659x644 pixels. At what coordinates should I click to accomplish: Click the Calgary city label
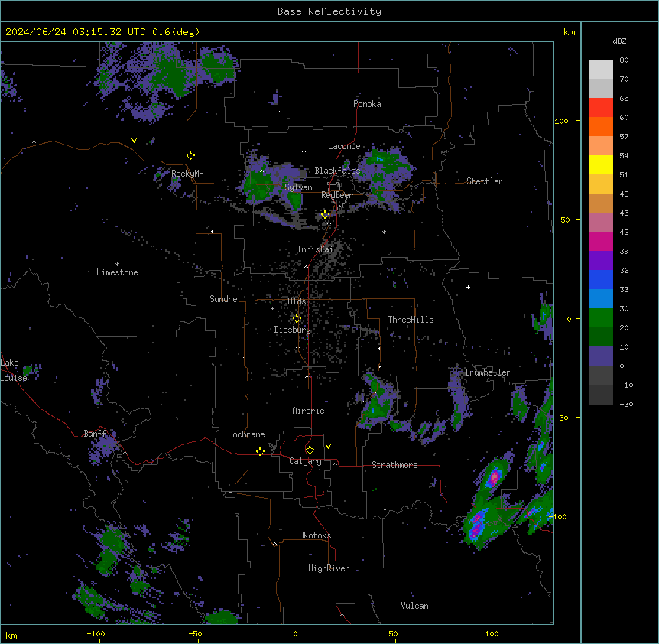tap(306, 461)
